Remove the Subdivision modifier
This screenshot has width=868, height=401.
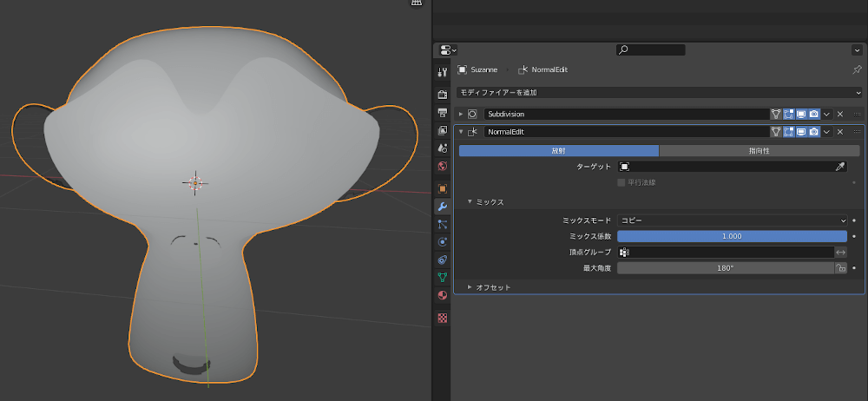coord(839,114)
